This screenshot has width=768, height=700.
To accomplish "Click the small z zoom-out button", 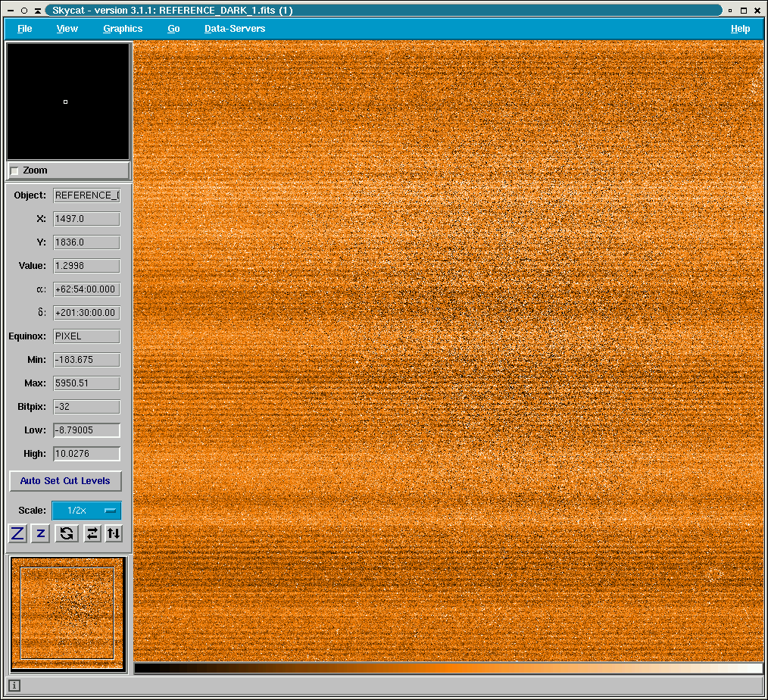I will pos(41,533).
